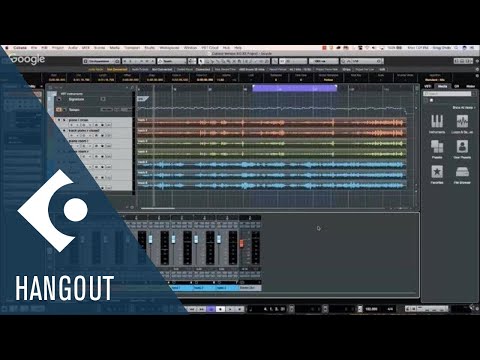
Task: Open the VST Cloud menu
Action: [210, 48]
